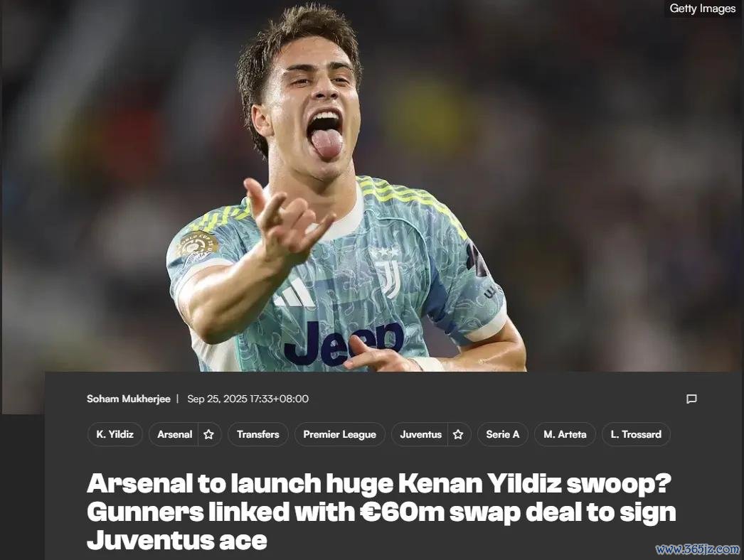Click the Juventus crest on the jersey

388,273
